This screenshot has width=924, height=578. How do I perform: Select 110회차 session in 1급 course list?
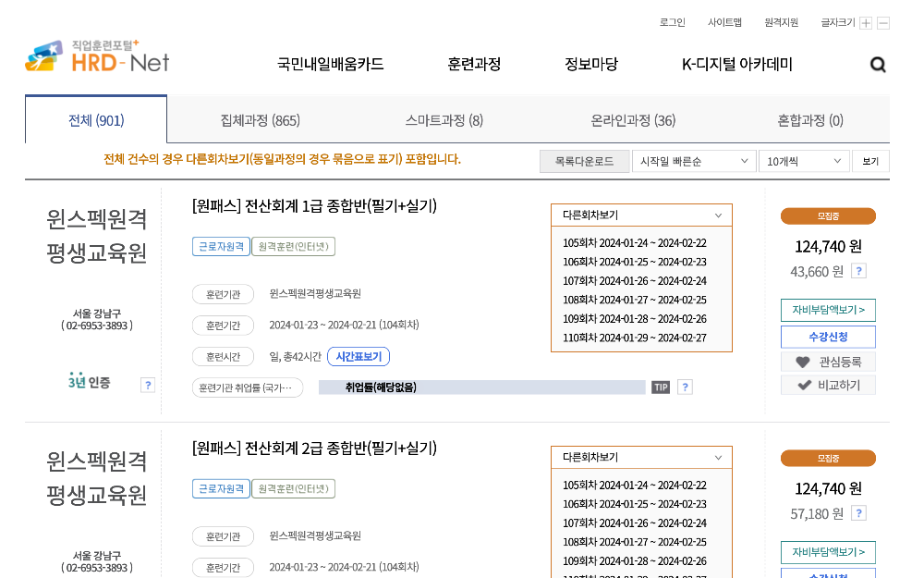(634, 338)
